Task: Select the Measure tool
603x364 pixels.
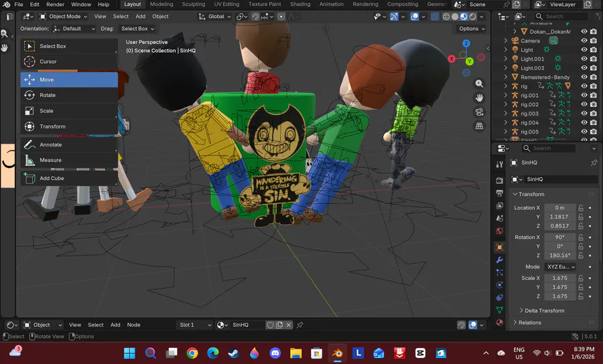Action: pyautogui.click(x=69, y=160)
